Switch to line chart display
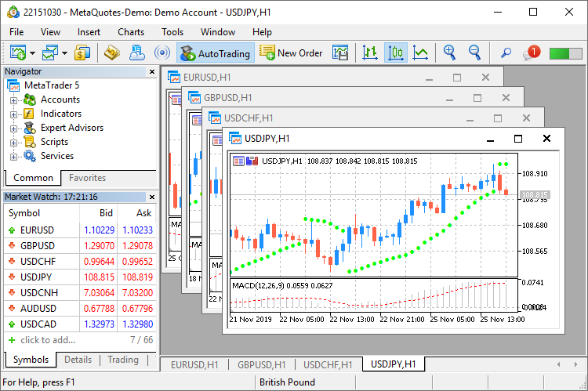 tap(420, 53)
